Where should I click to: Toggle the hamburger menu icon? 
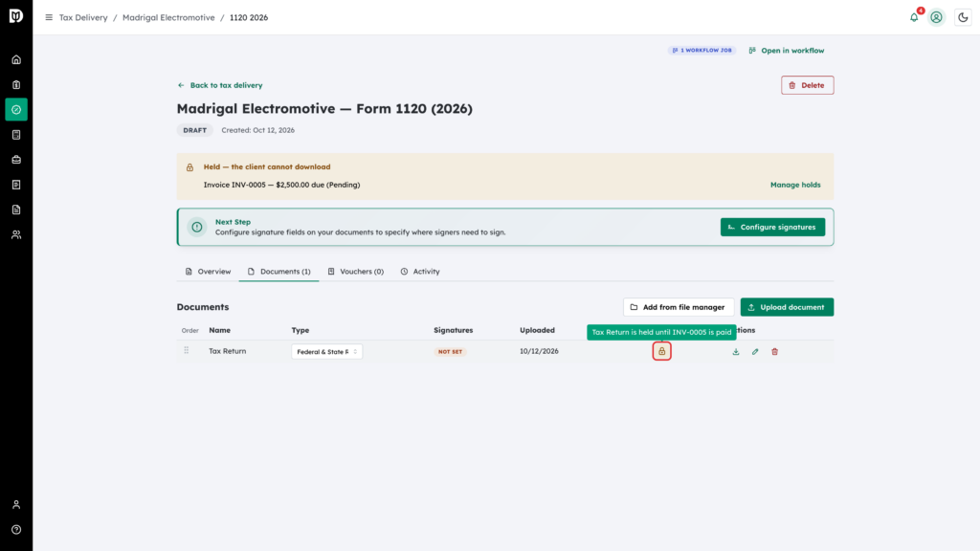(x=49, y=17)
